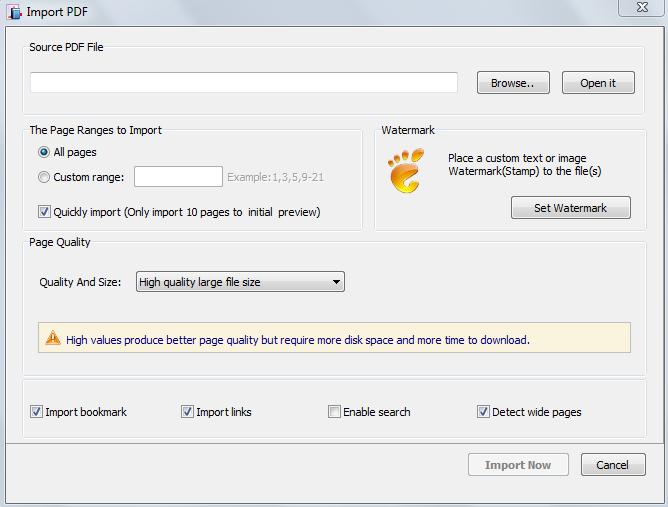Viewport: 668px width, 507px height.
Task: Uncheck the Import bookmark checkbox
Action: pyautogui.click(x=37, y=412)
